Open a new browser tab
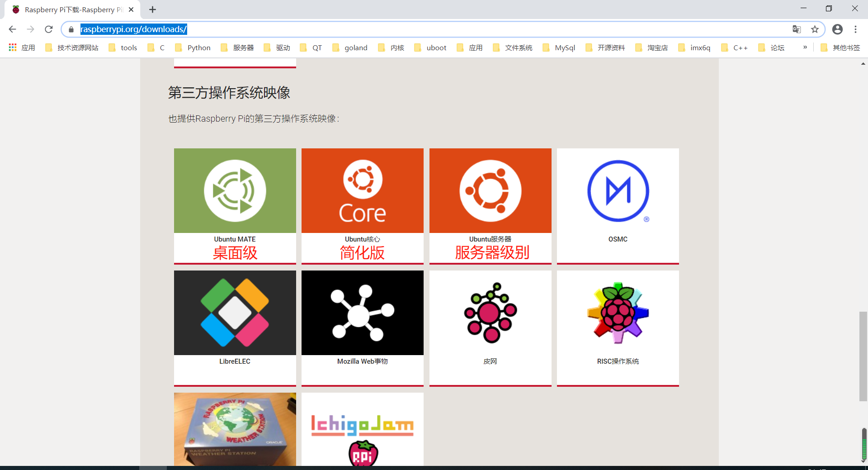Image resolution: width=868 pixels, height=470 pixels. point(153,9)
